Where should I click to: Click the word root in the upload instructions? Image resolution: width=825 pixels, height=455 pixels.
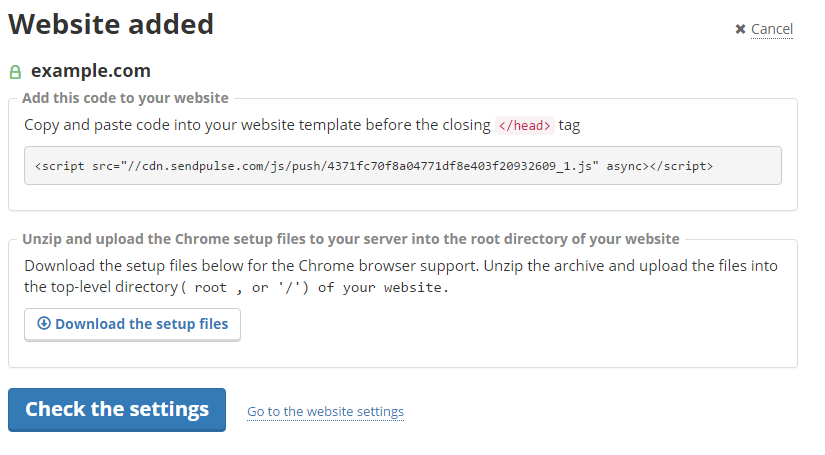tap(210, 288)
